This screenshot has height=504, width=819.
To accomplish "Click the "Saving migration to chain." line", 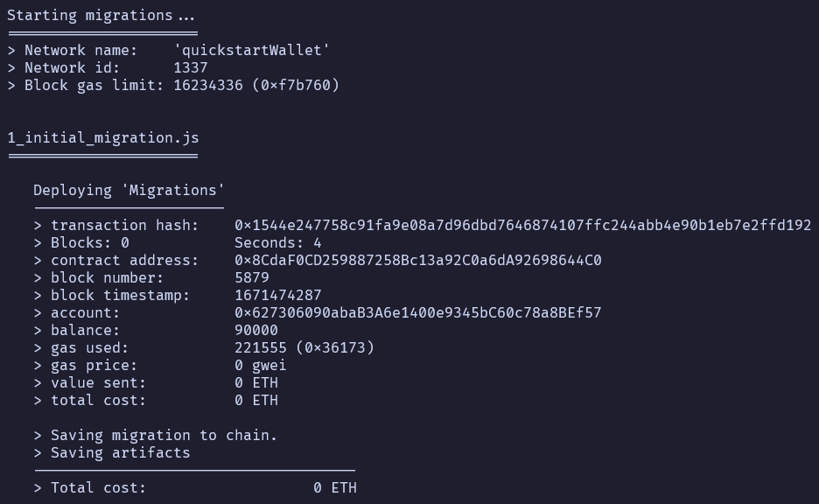I will (x=164, y=435).
